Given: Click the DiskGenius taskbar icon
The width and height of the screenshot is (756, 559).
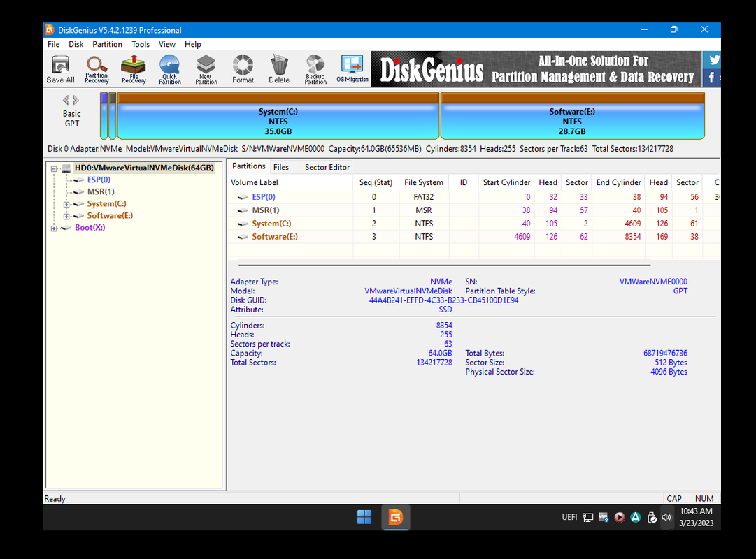Looking at the screenshot, I should (x=396, y=517).
